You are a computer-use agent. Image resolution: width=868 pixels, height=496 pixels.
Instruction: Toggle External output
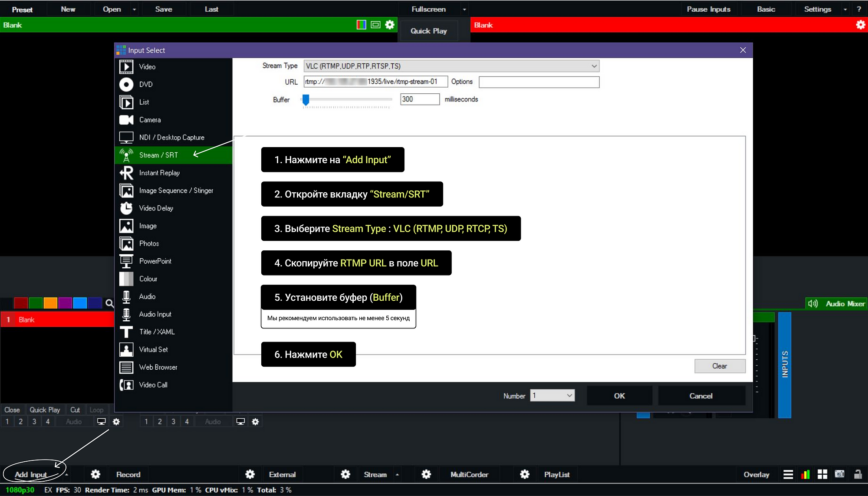[282, 474]
